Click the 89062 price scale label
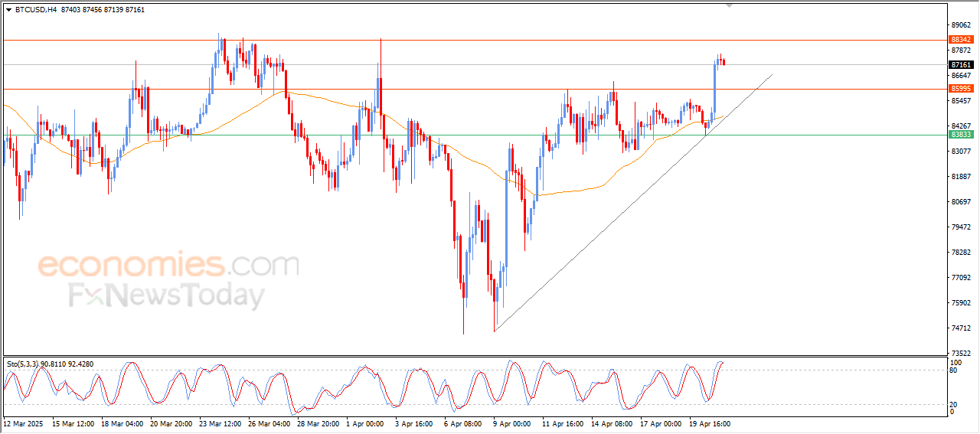This screenshot has width=980, height=434. 960,25
